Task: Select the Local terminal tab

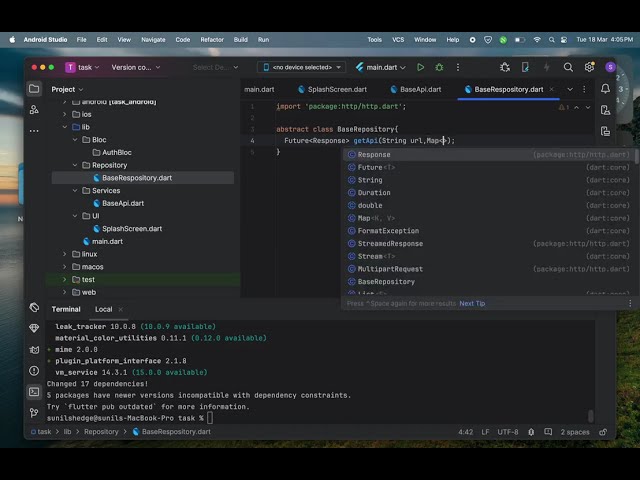Action: [x=104, y=309]
